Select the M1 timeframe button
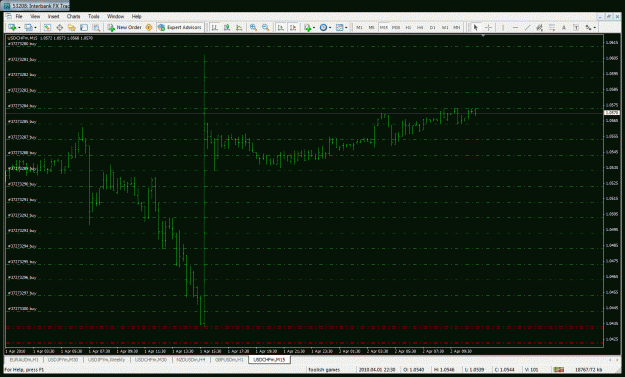Viewport: 625px width, 377px height. pos(359,27)
